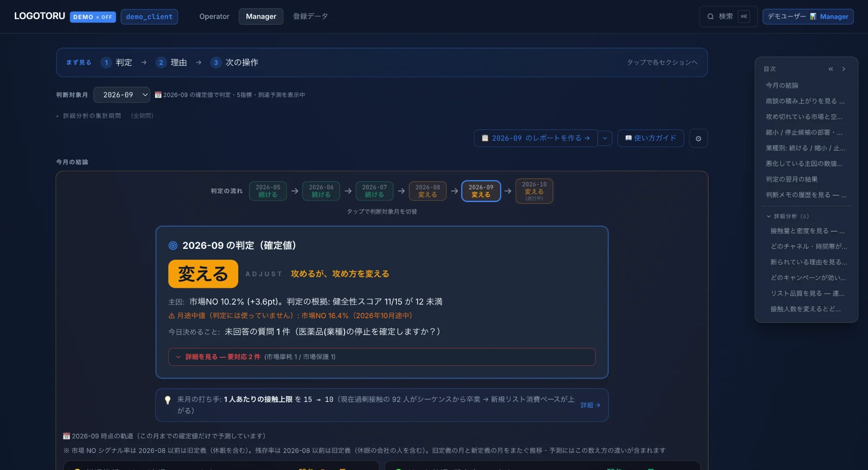Screen dimensions: 868x470
Task: Expand 詳細分析の集計期間 section
Action: (x=105, y=116)
